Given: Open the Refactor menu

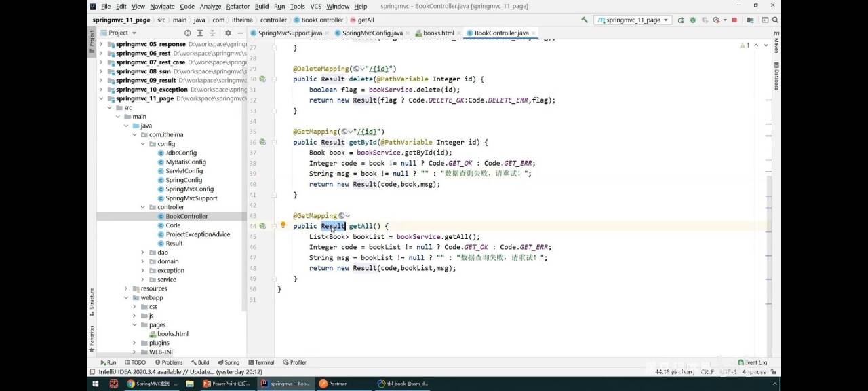Looking at the screenshot, I should point(237,6).
